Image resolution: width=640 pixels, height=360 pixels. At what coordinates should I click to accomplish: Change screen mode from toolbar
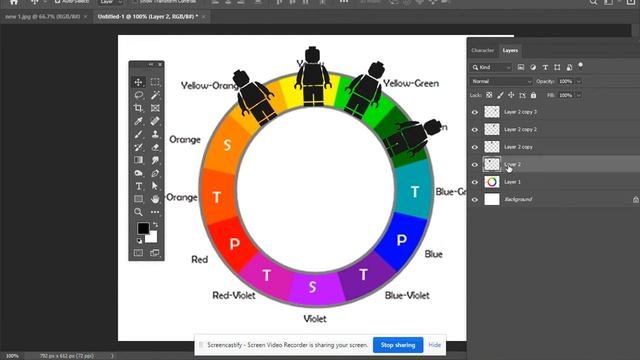[x=155, y=253]
